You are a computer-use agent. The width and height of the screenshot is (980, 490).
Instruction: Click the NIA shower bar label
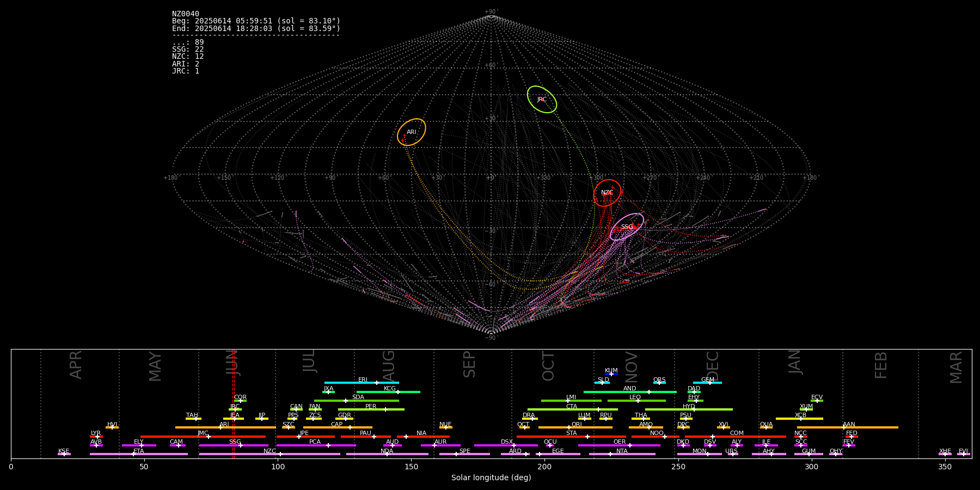[x=421, y=433]
